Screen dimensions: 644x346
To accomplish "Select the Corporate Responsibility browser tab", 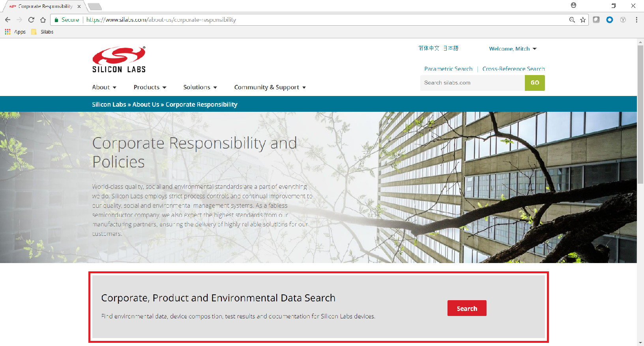I will coord(45,6).
